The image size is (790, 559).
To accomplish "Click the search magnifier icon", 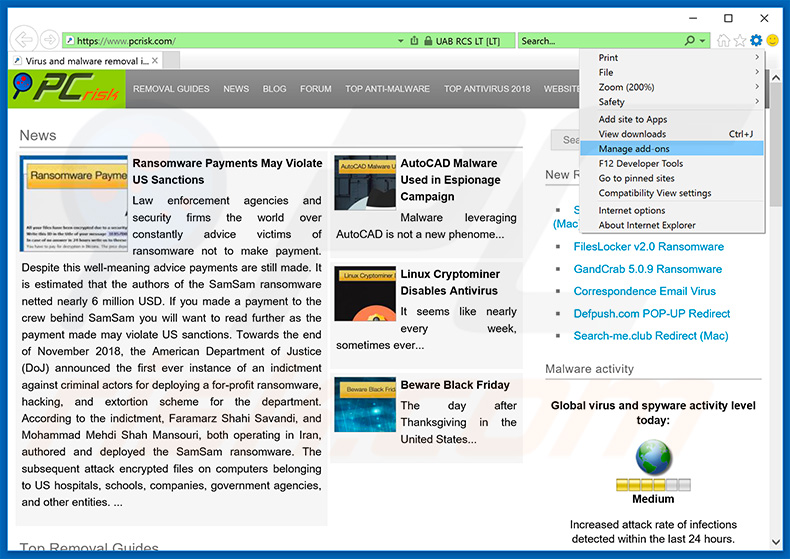I will (690, 40).
